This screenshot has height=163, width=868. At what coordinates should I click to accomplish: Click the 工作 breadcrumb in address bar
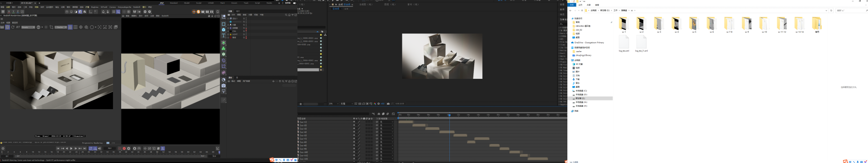[615, 10]
